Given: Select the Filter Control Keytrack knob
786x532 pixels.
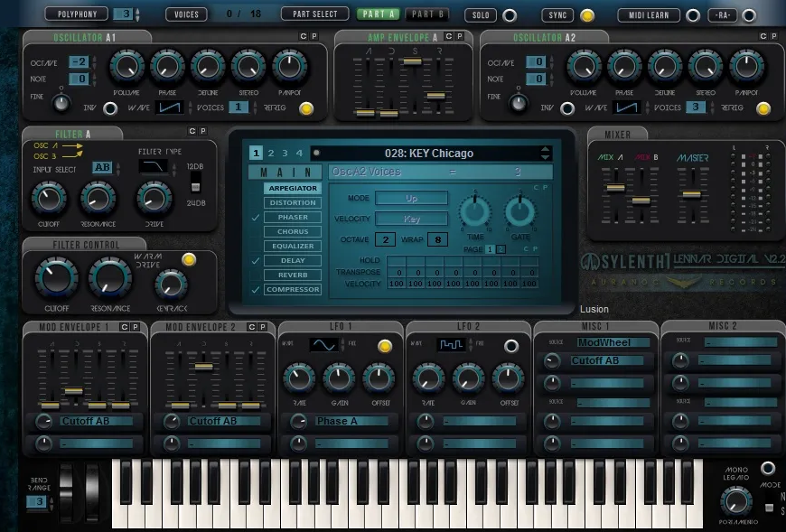Looking at the screenshot, I should [x=171, y=285].
